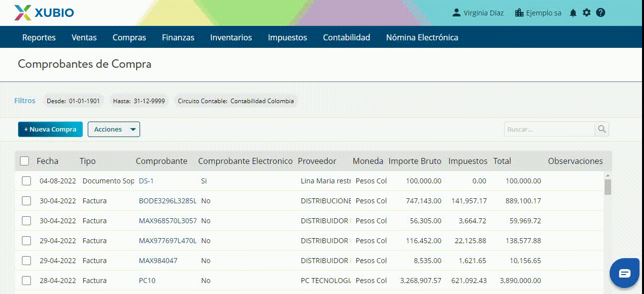
Task: Open the chat support bubble
Action: pyautogui.click(x=625, y=273)
